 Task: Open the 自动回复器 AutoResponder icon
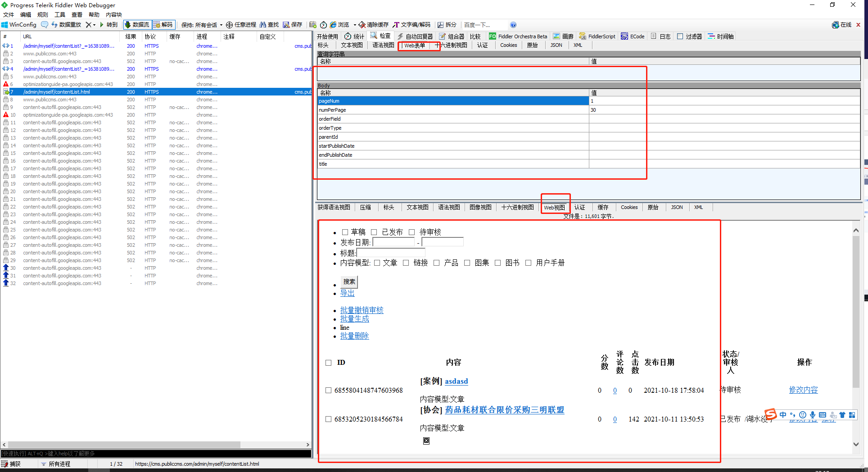(x=414, y=36)
